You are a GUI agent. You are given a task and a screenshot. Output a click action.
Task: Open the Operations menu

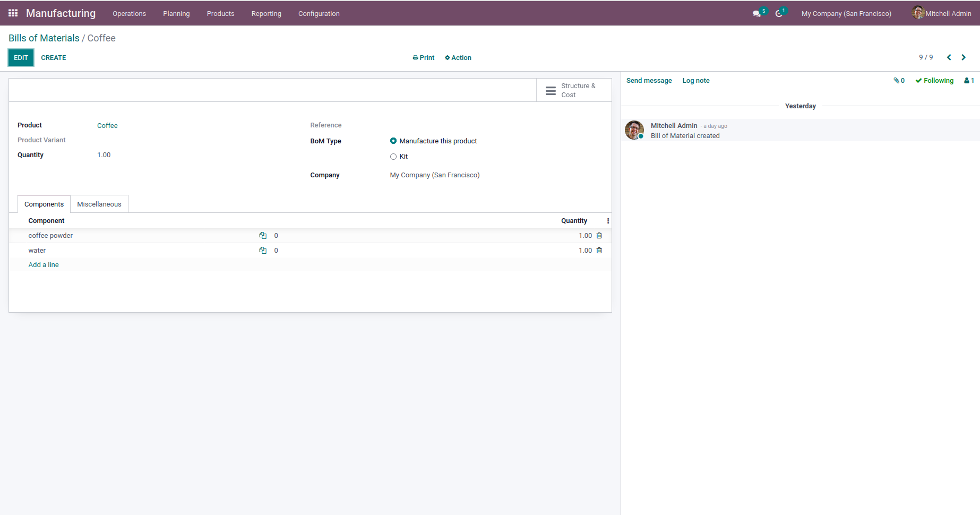(x=129, y=14)
